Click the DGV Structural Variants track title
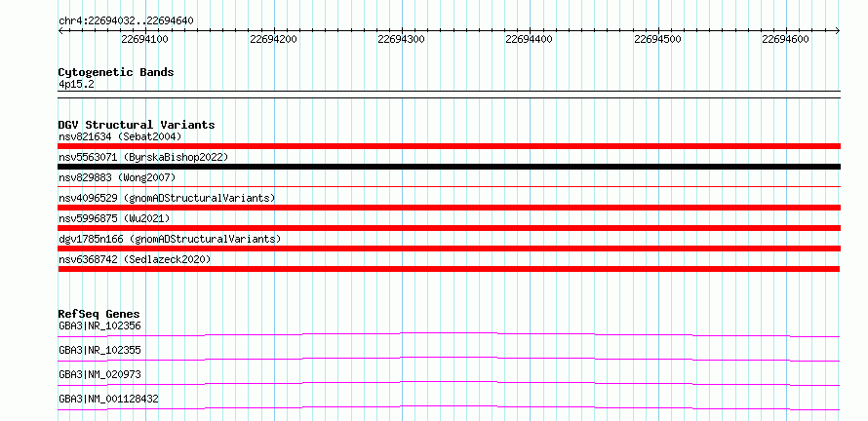This screenshot has width=868, height=421. (137, 125)
